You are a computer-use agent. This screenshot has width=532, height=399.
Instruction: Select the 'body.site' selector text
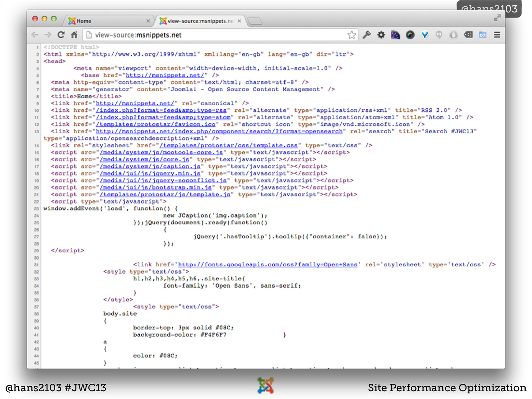click(120, 314)
